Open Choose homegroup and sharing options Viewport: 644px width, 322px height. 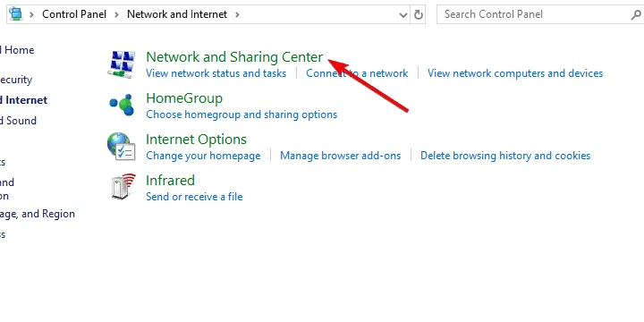[x=241, y=114]
